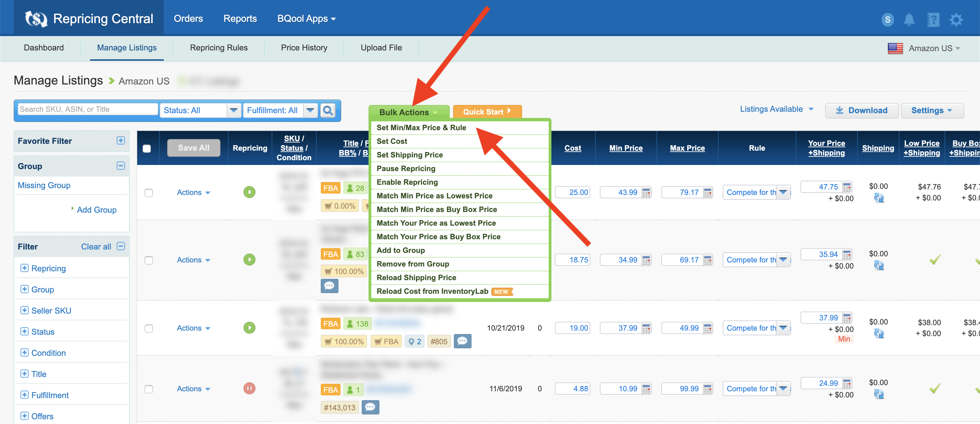Viewport: 980px width, 424px height.
Task: Toggle repricing play icon for 25.00 cost row
Action: [249, 192]
